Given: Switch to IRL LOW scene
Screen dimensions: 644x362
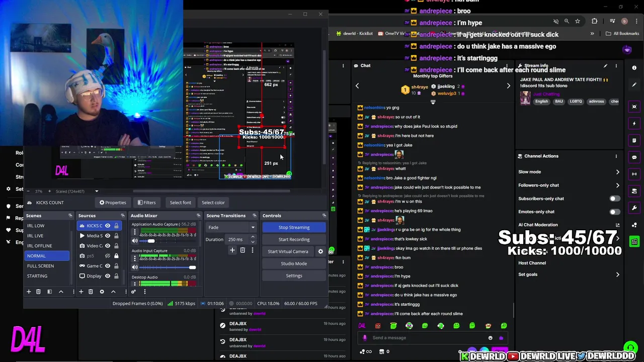Looking at the screenshot, I should tap(35, 226).
